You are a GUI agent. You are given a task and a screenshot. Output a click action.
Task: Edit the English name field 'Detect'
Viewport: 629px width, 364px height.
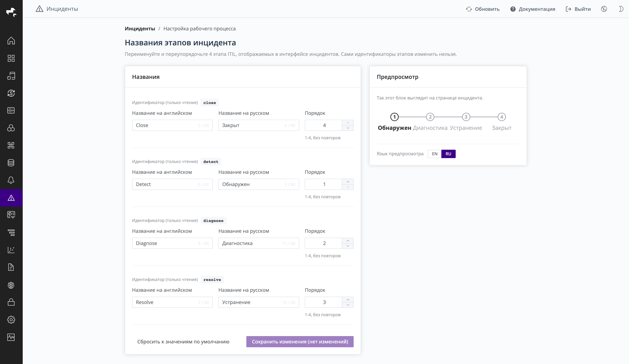pos(172,184)
